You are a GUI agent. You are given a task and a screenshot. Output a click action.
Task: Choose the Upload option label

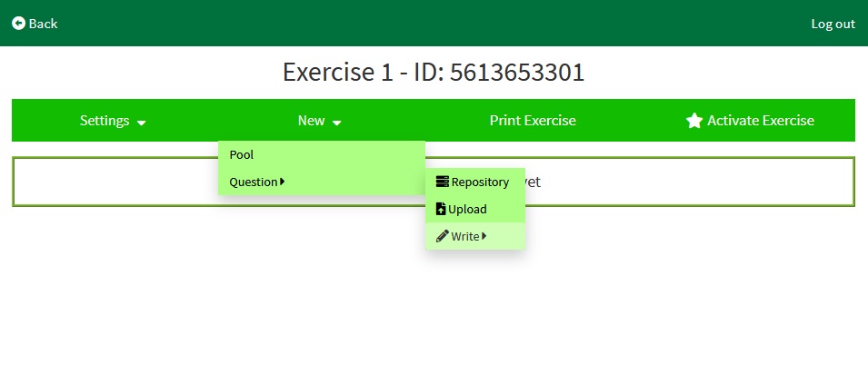467,209
